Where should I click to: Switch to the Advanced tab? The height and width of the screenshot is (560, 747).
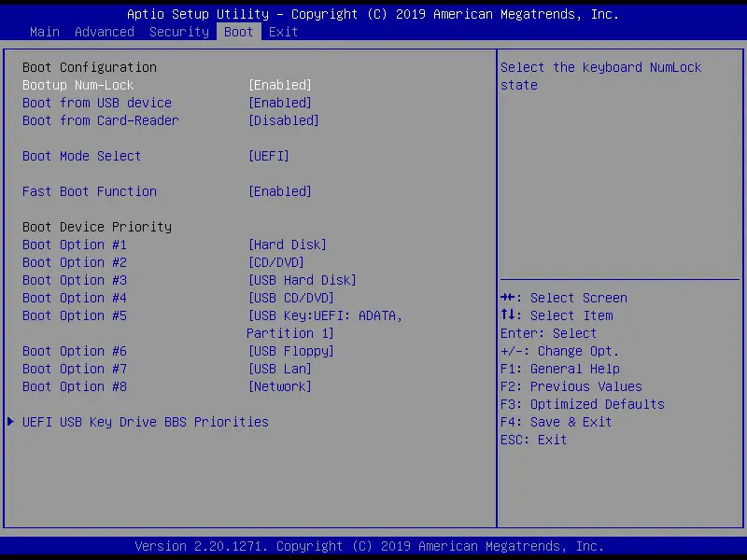[104, 31]
